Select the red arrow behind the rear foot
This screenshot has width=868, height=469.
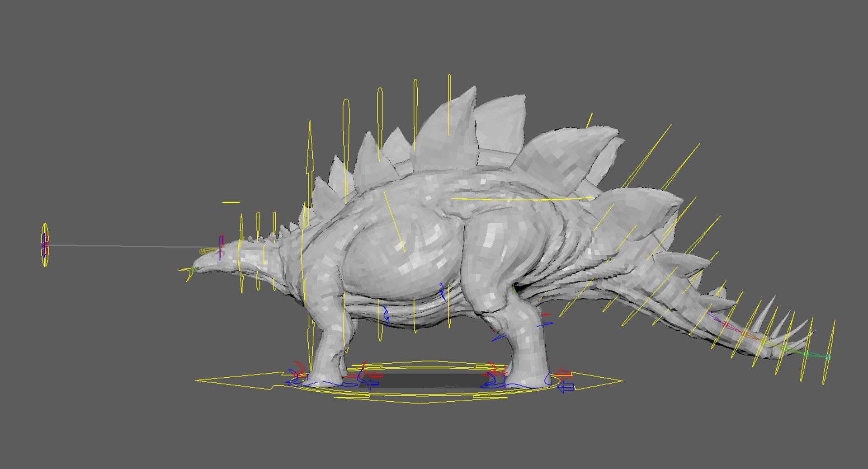click(x=563, y=374)
